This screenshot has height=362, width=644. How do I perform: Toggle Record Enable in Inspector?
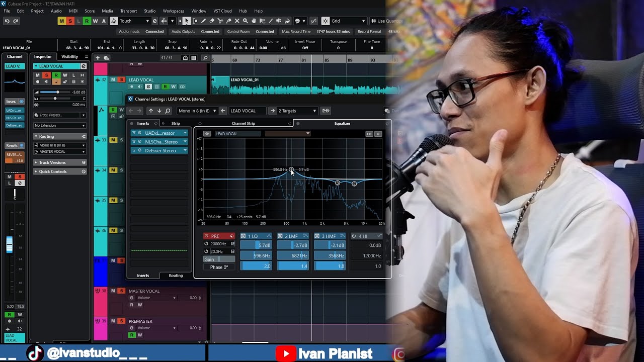(x=37, y=81)
